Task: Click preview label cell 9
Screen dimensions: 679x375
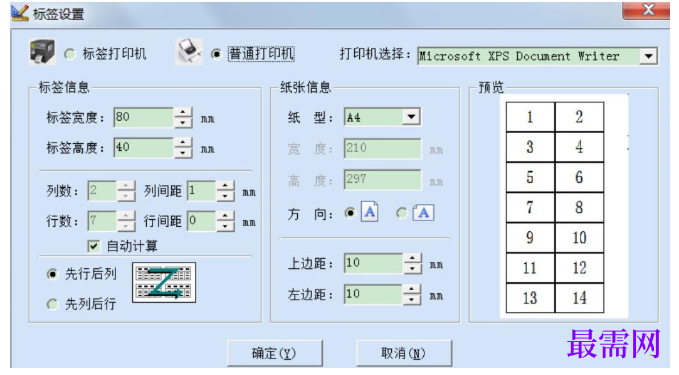Action: 530,238
